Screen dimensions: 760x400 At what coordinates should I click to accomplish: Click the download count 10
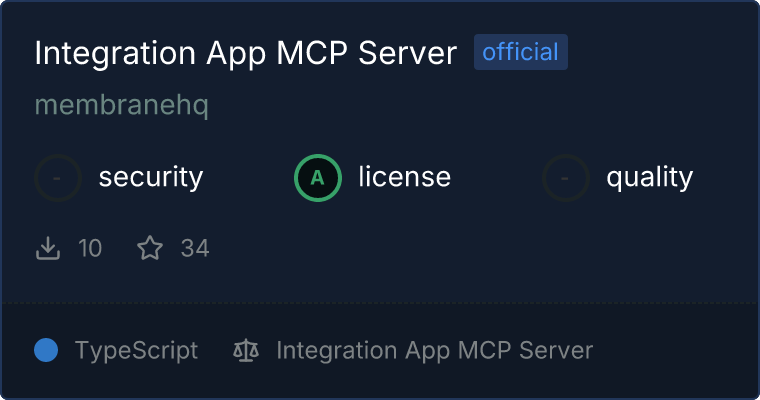click(90, 248)
